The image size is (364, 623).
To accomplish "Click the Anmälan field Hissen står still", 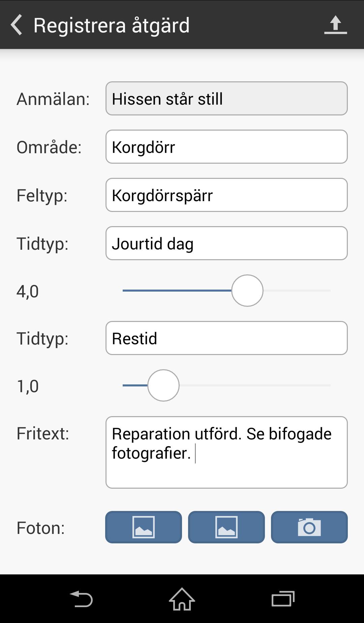I will point(226,99).
